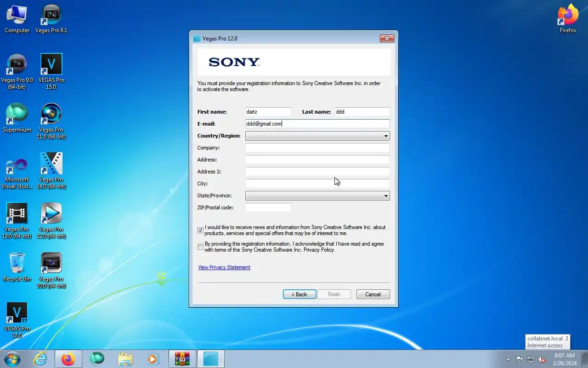This screenshot has width=588, height=368.
Task: Open the network tray icon
Action: (531, 359)
